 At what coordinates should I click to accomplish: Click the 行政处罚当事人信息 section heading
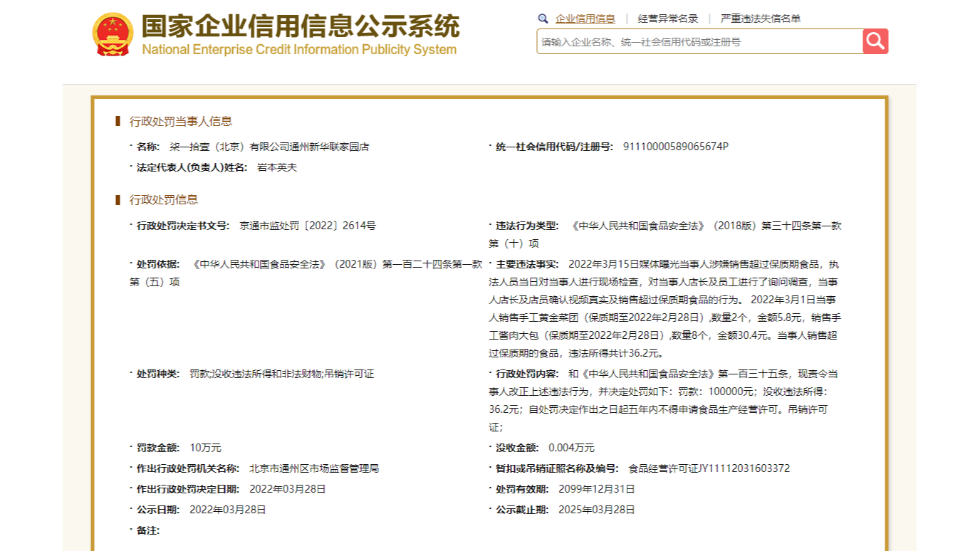180,122
